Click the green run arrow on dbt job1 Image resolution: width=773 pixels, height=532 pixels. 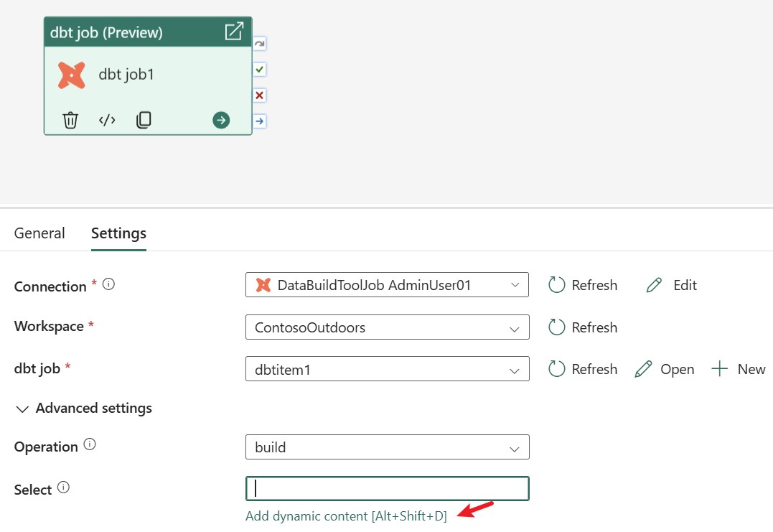(x=221, y=121)
